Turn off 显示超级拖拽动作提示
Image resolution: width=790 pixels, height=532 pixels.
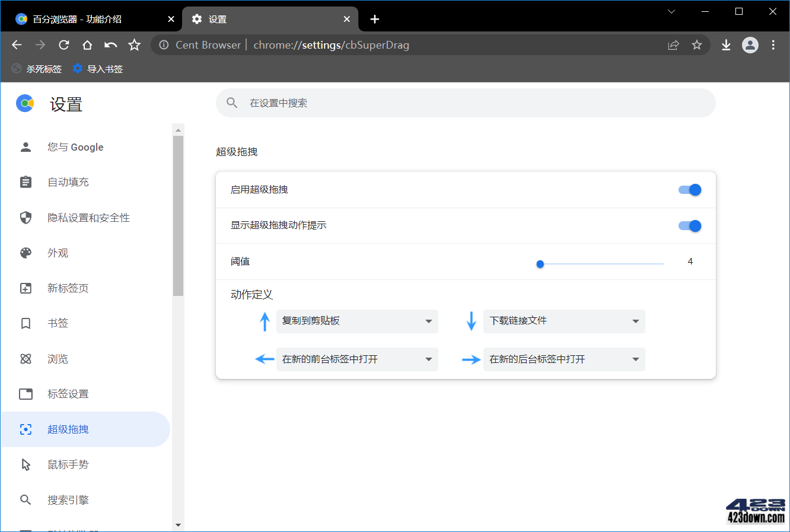click(690, 225)
